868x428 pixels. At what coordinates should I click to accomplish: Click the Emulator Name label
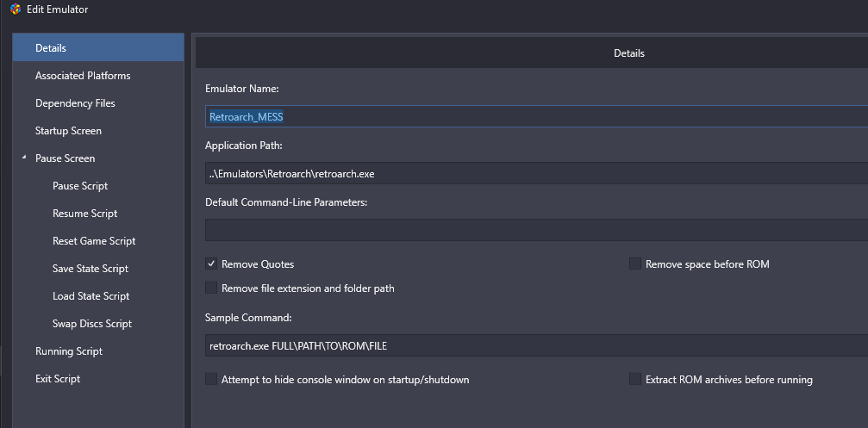click(x=242, y=89)
